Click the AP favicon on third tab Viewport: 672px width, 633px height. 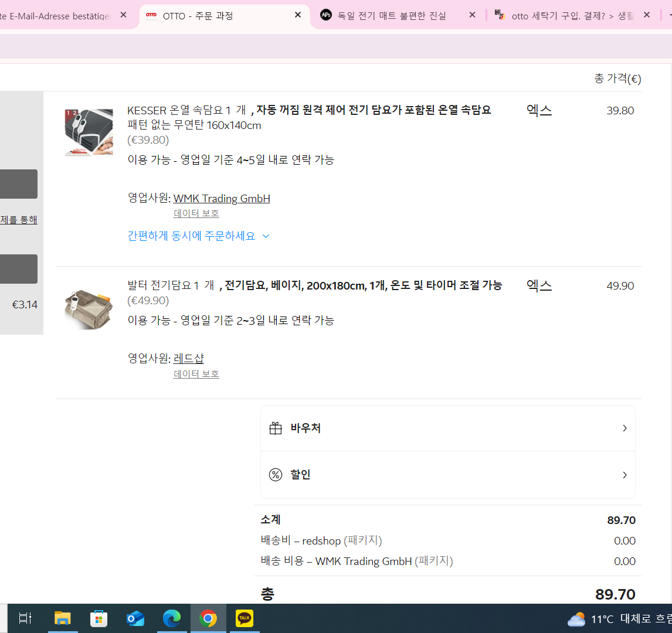point(325,15)
